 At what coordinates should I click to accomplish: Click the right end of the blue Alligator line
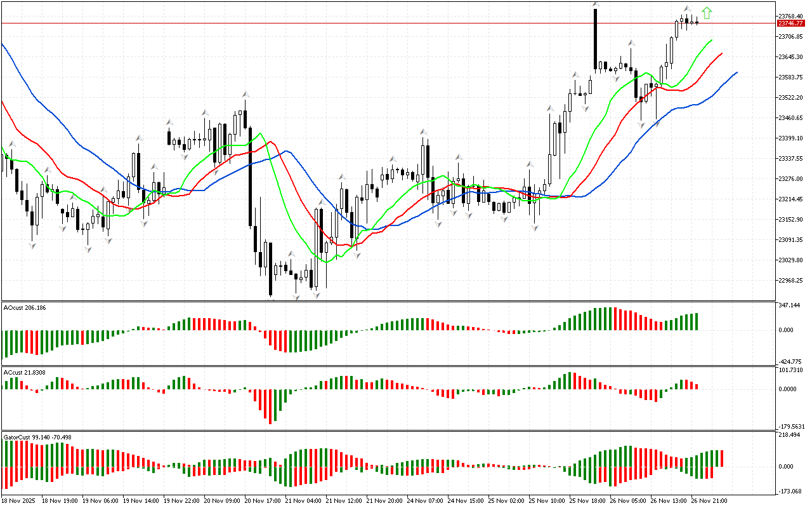[x=736, y=72]
